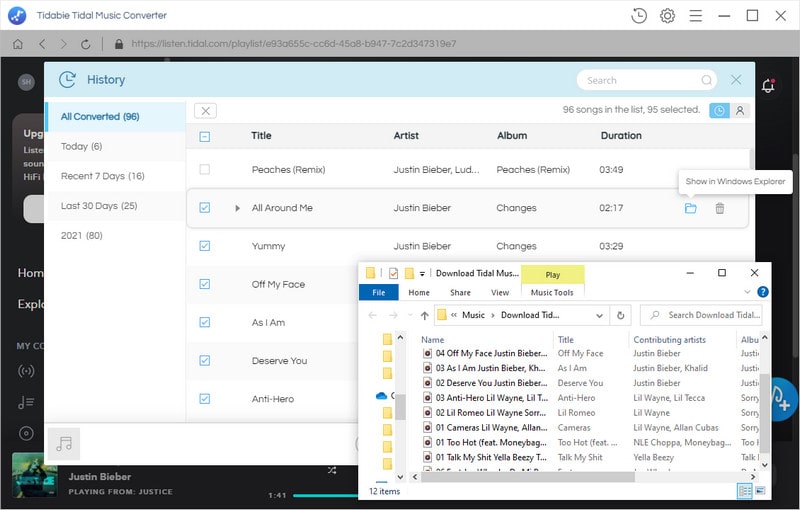Open the Music Tools tab

coord(552,292)
